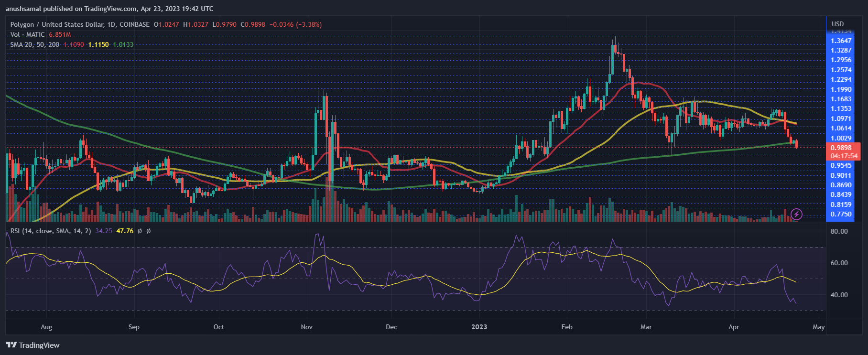Click the TradingView logo at bottom left
The width and height of the screenshot is (868, 355).
click(x=33, y=345)
